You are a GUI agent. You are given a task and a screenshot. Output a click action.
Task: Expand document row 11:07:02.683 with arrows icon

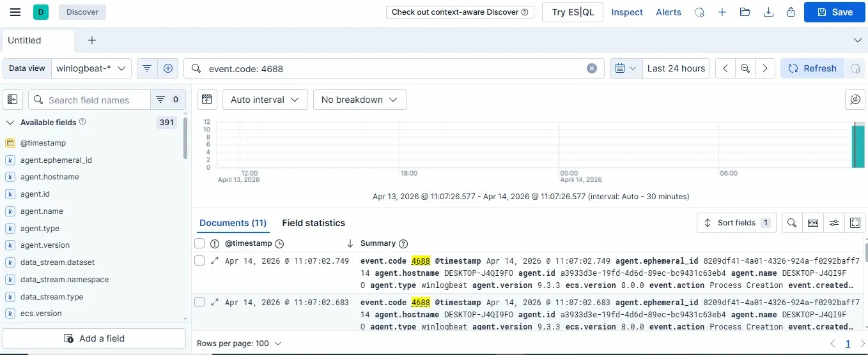pos(215,302)
